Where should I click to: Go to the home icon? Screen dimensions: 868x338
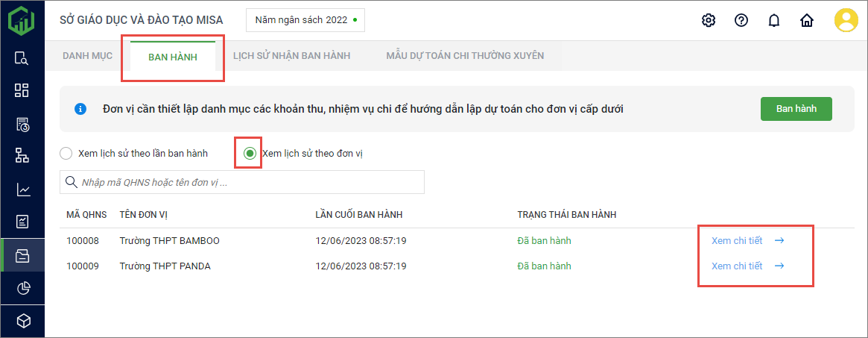[806, 20]
